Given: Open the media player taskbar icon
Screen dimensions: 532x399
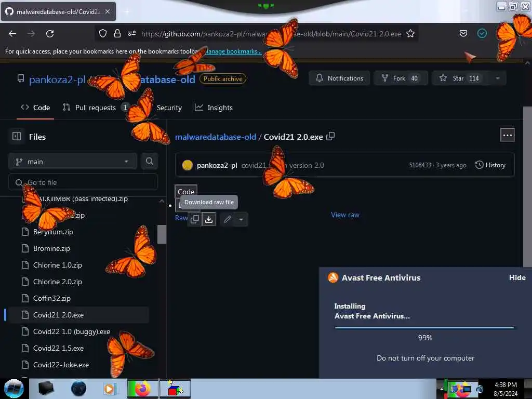Looking at the screenshot, I should [110, 389].
